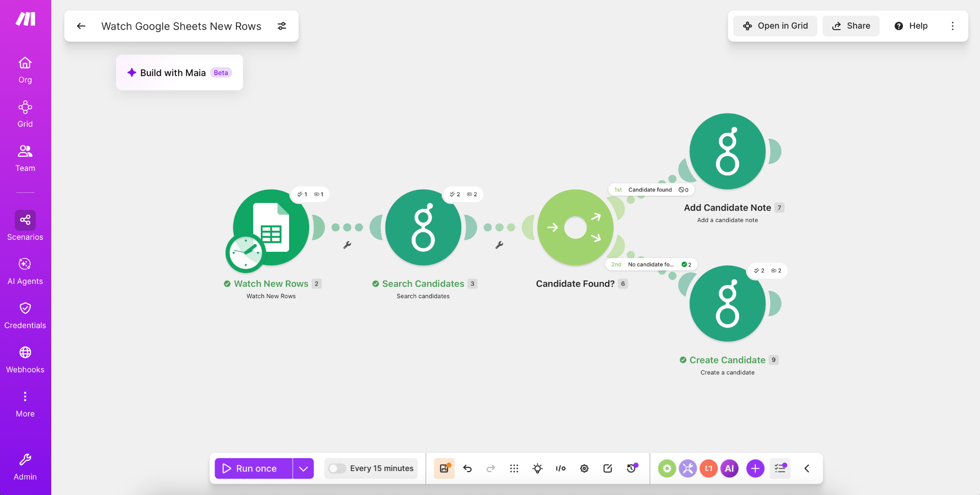Image resolution: width=980 pixels, height=495 pixels.
Task: Open the three-dot options menu at top right
Action: coord(953,26)
